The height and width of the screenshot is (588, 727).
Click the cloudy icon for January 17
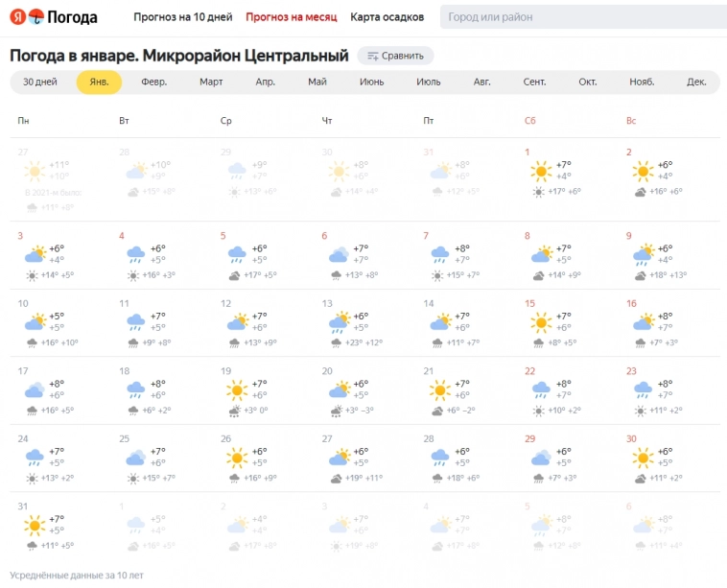(x=35, y=390)
